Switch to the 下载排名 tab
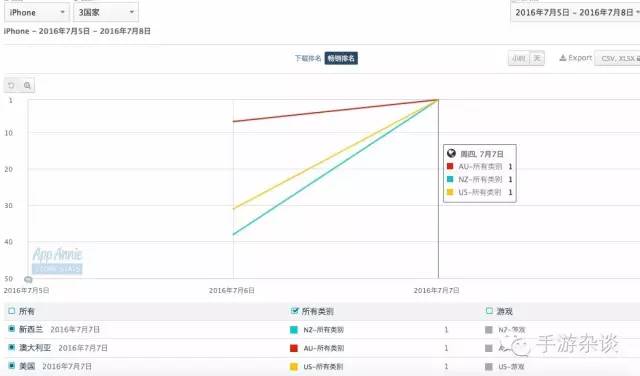 click(x=308, y=58)
